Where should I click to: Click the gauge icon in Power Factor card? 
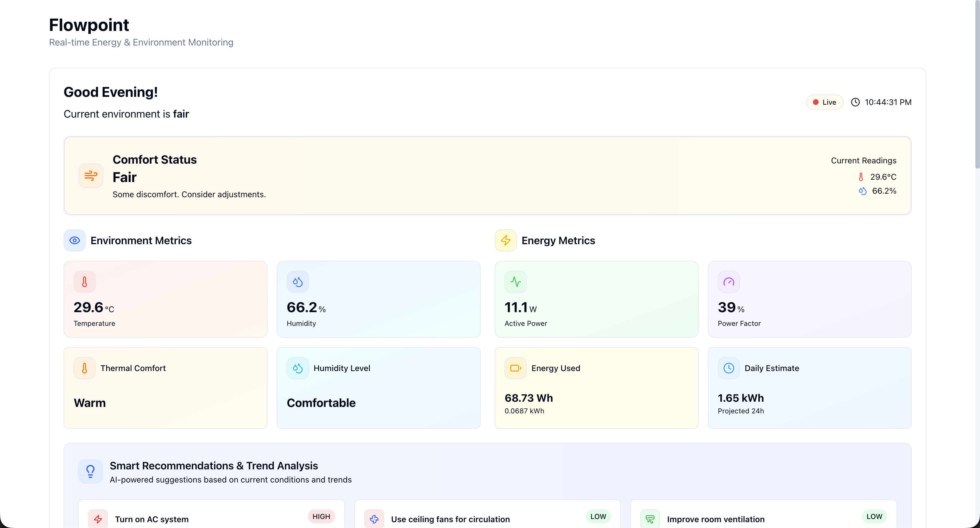click(x=729, y=282)
